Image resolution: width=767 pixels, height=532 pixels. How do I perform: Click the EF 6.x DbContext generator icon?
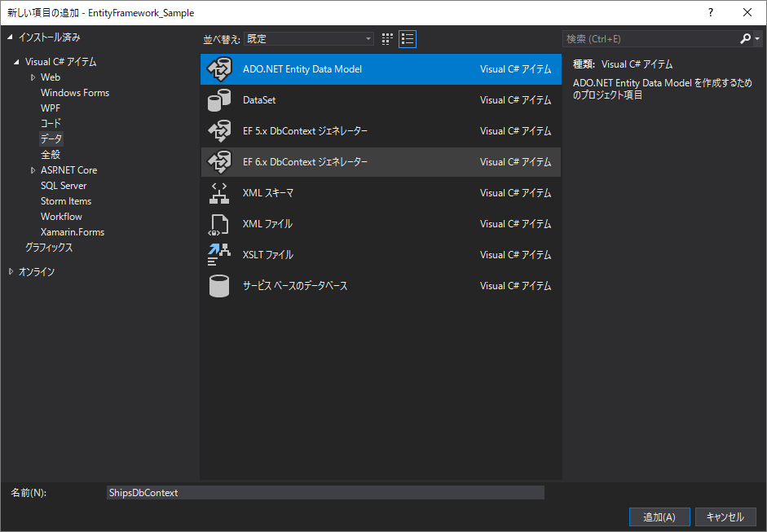219,162
